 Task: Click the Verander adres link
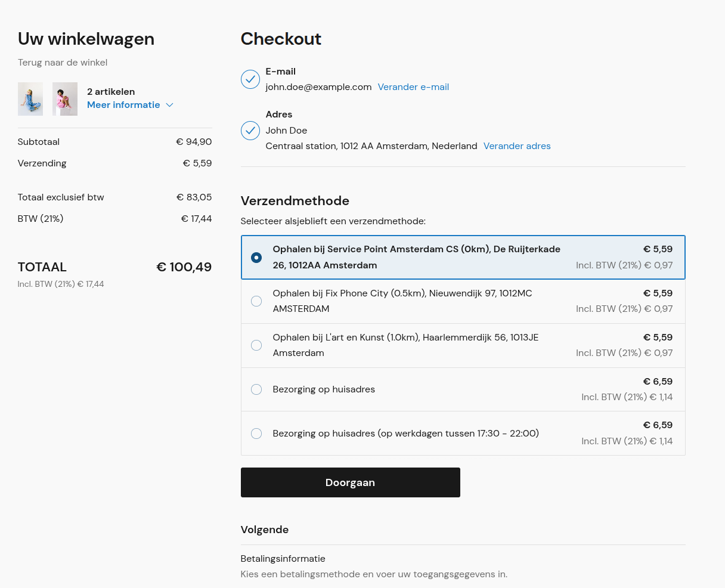tap(517, 146)
